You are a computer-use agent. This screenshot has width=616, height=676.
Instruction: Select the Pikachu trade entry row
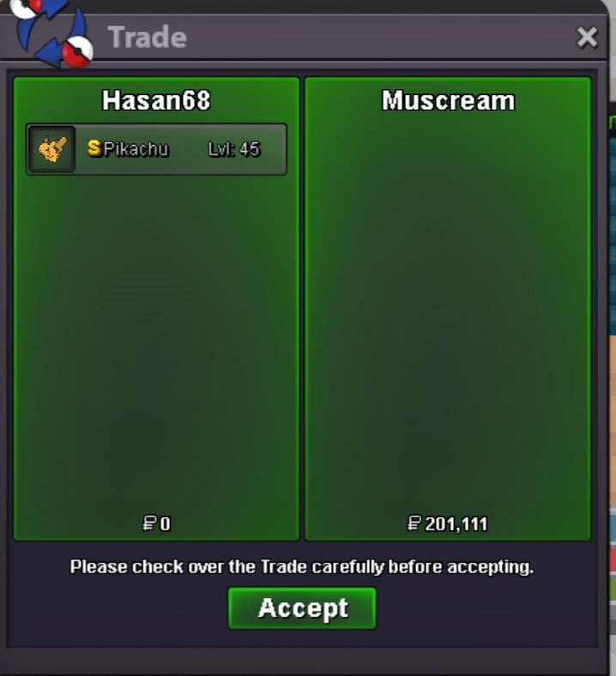click(156, 149)
